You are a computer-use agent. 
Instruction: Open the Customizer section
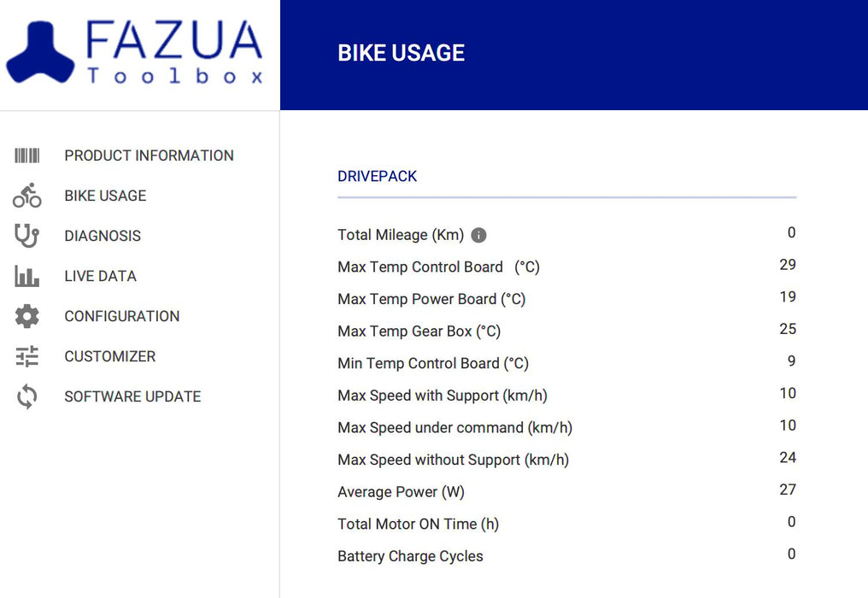pos(109,356)
